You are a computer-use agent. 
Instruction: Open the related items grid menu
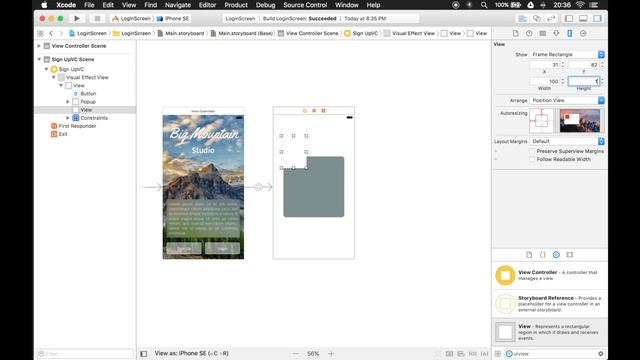point(40,33)
